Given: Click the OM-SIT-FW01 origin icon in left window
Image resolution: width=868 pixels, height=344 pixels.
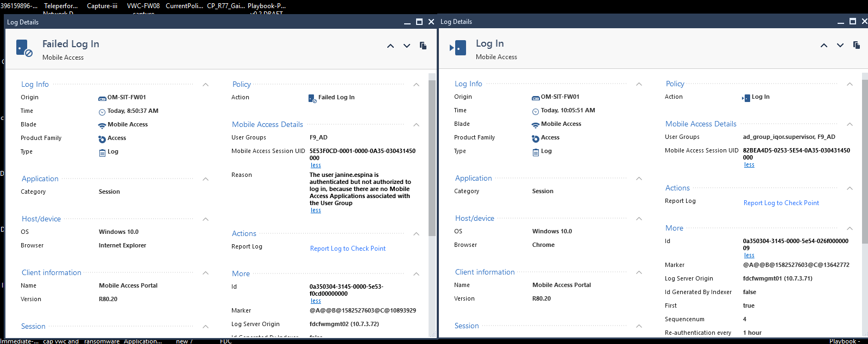Looking at the screenshot, I should 102,98.
